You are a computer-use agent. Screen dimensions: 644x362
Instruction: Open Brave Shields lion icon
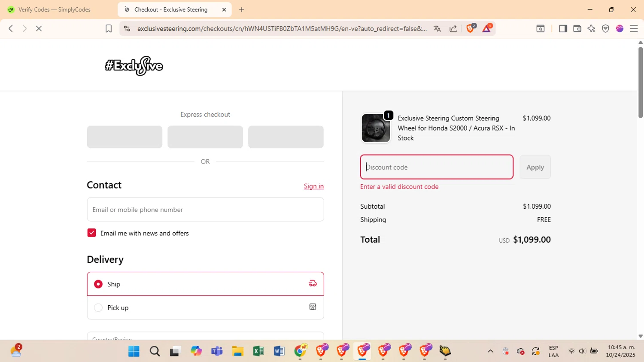pyautogui.click(x=471, y=28)
